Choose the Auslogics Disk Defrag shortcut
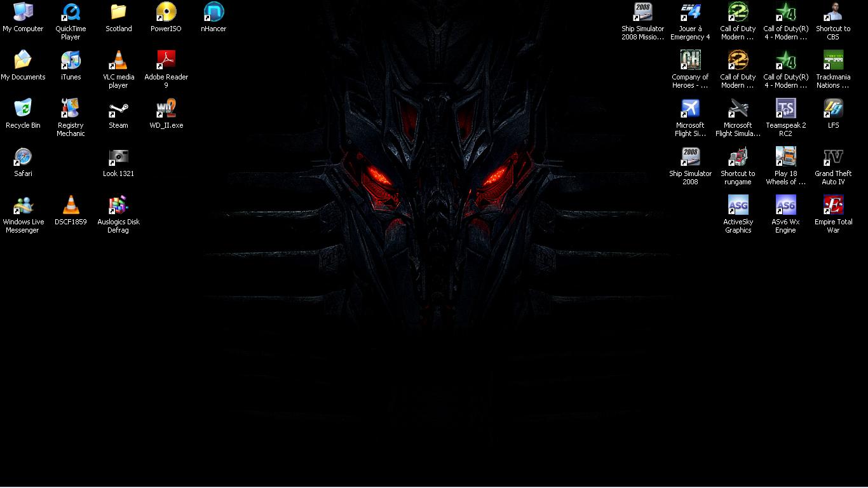Viewport: 868px width, 488px height. click(118, 205)
